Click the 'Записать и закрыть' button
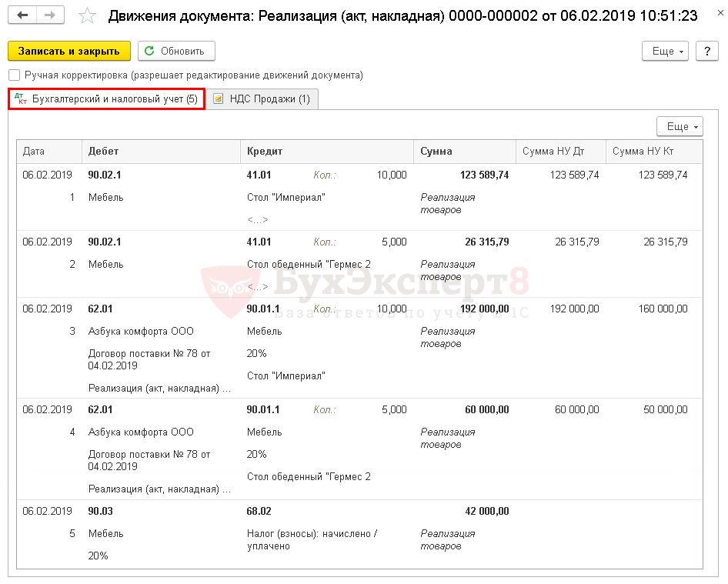This screenshot has height=584, width=728. coord(69,51)
